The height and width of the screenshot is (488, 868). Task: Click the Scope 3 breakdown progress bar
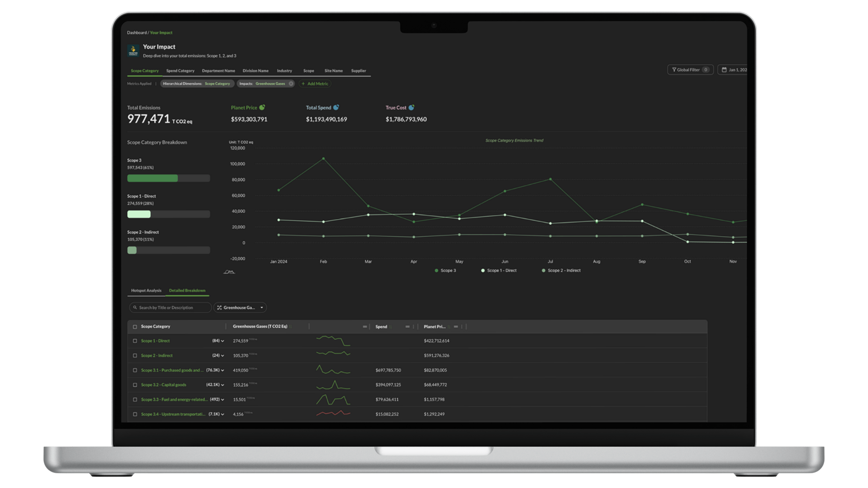pos(168,178)
